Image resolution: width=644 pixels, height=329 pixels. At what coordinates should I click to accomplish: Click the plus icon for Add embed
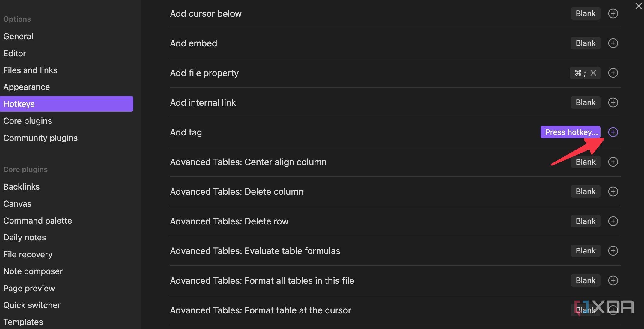[x=613, y=43]
